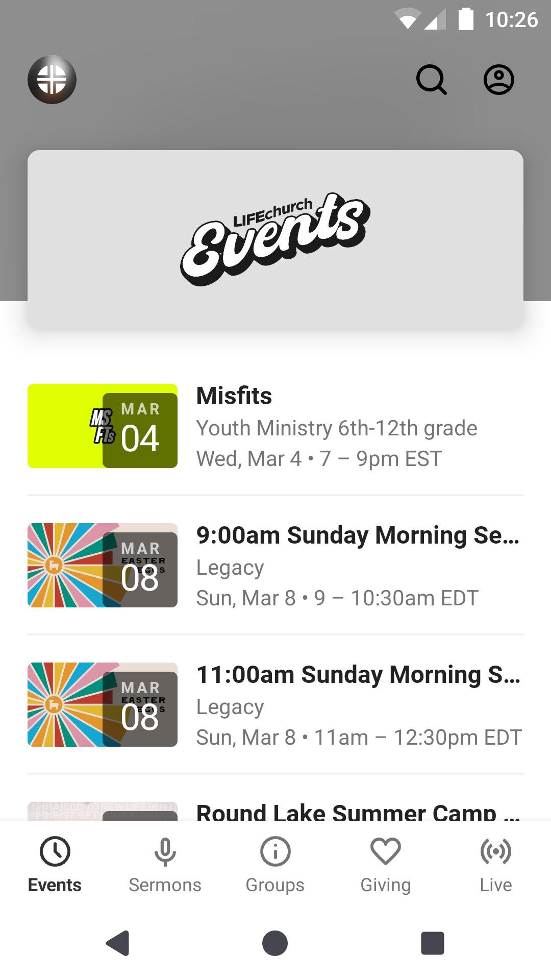Image resolution: width=551 pixels, height=980 pixels.
Task: Tap the Misfits Mar 04 thumbnail
Action: [x=103, y=426]
